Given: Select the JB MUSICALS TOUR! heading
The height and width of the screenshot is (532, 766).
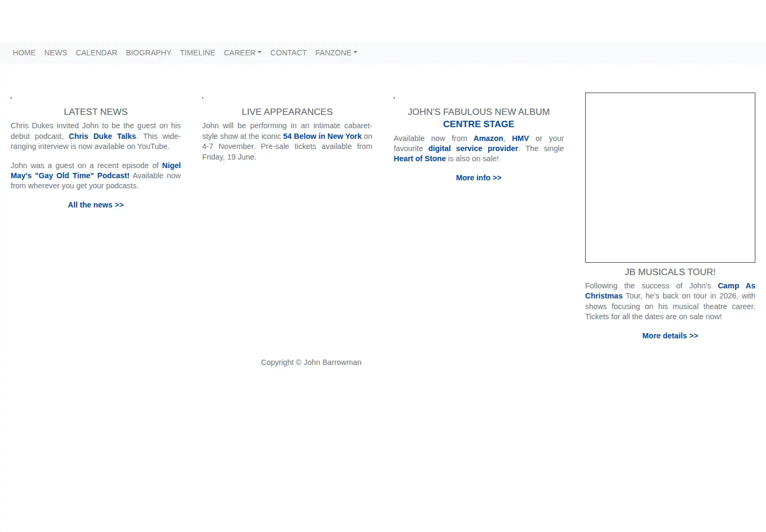Looking at the screenshot, I should 670,272.
